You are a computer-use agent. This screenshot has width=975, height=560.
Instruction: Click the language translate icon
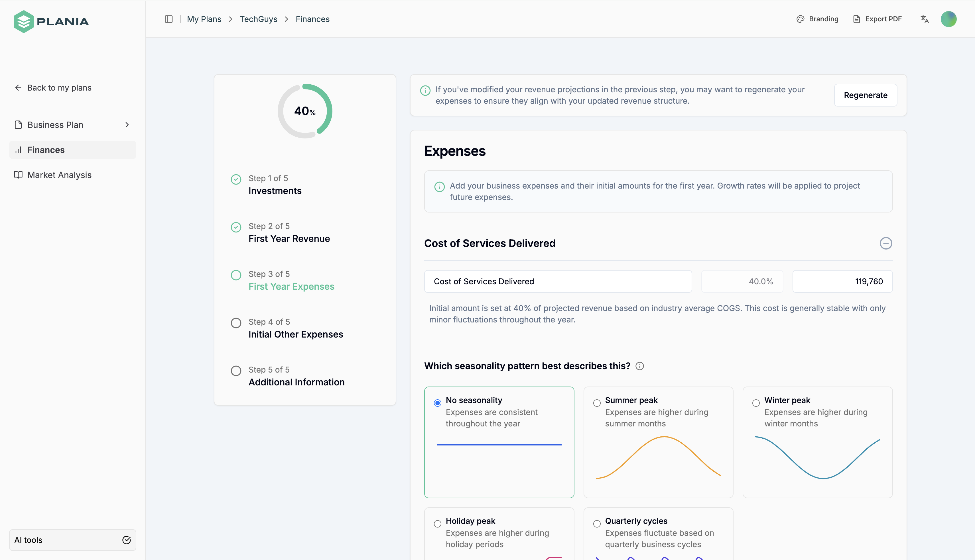(925, 19)
